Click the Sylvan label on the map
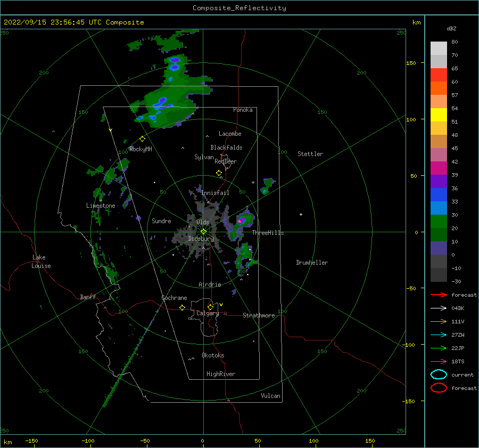 [204, 157]
